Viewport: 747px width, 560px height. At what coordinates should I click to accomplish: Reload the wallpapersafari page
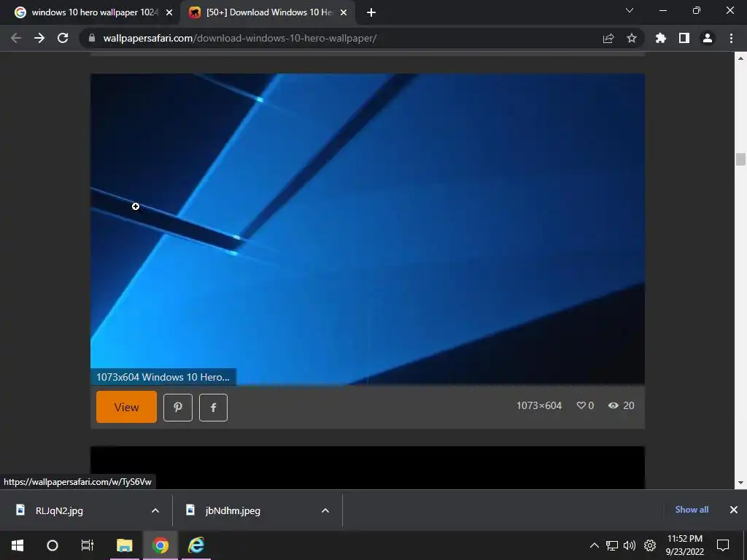pyautogui.click(x=63, y=38)
